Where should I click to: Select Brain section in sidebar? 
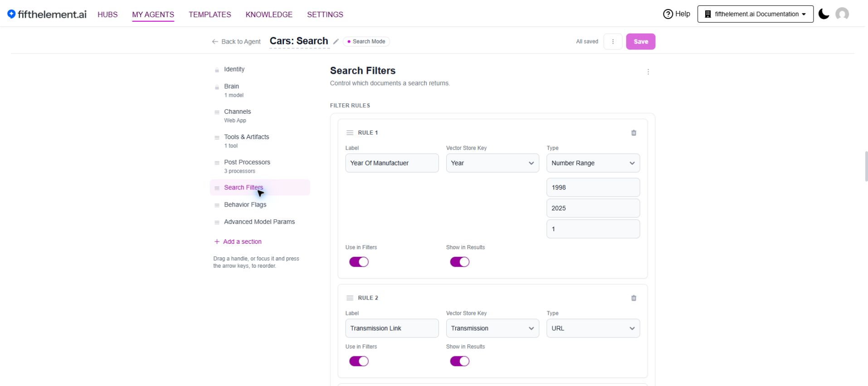pyautogui.click(x=260, y=90)
